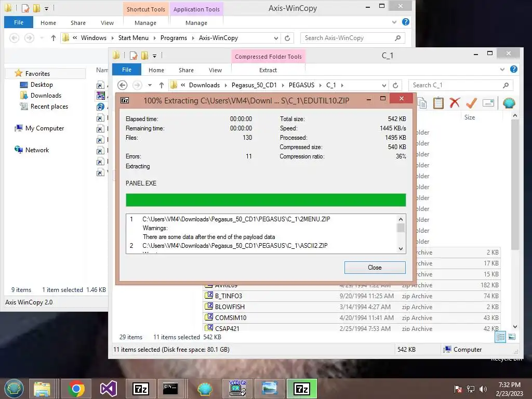Click the 7z icon in extraction dialog title bar

tap(125, 100)
